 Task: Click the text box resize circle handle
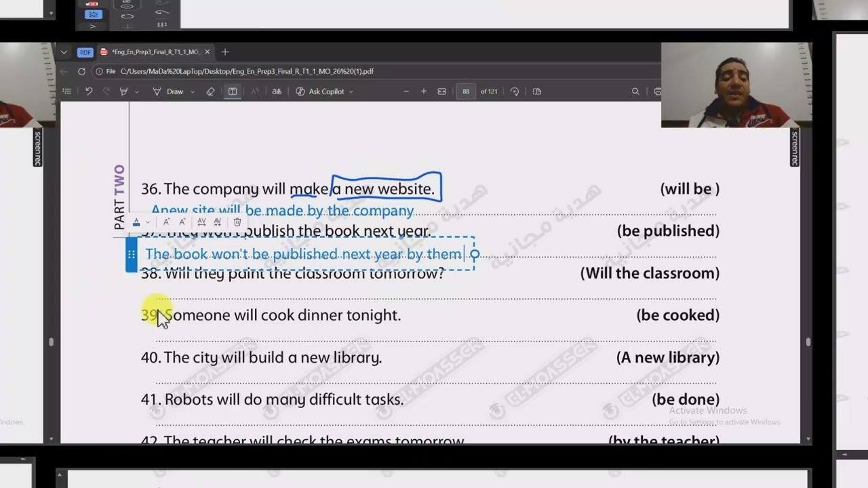click(475, 254)
